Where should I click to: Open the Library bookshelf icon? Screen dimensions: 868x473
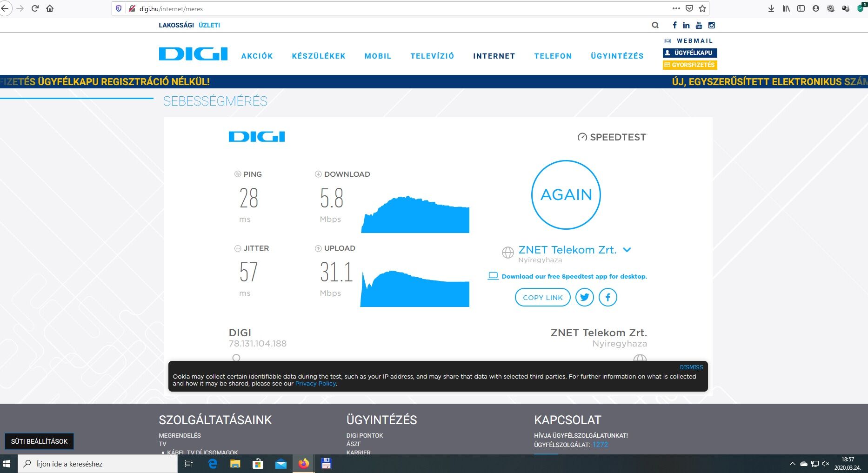786,8
